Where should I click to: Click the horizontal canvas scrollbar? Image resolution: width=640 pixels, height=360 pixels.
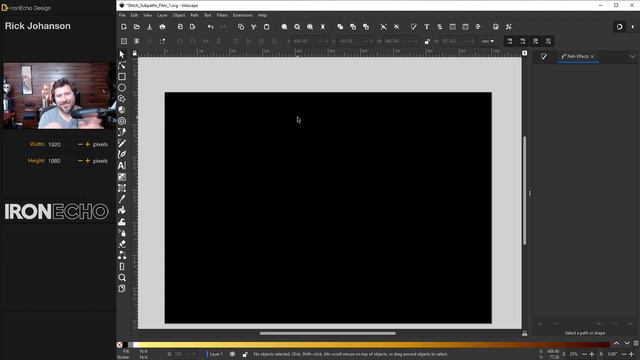[x=328, y=333]
